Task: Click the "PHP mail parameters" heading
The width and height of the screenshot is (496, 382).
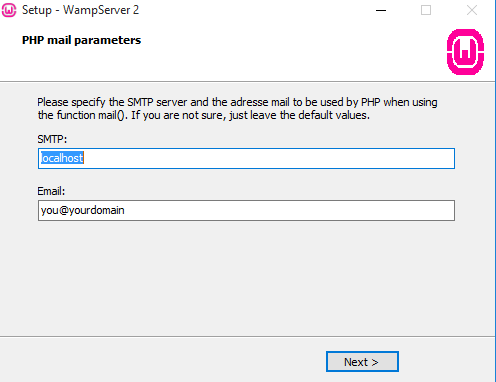Action: [x=81, y=40]
